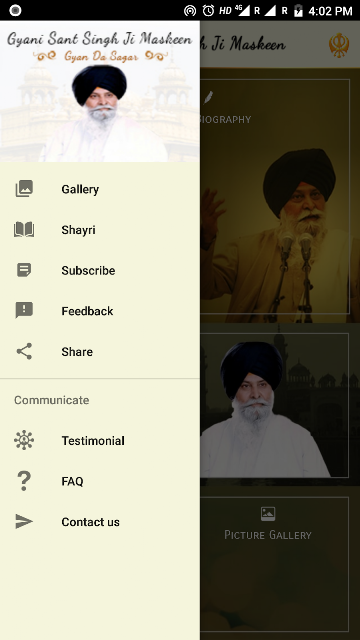Tap the Communicate section heading
This screenshot has height=640, width=360.
click(51, 400)
